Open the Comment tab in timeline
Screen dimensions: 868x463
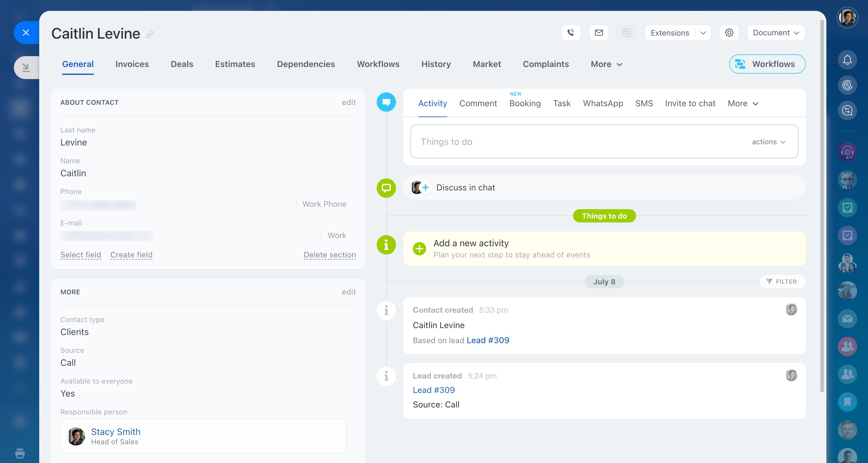pyautogui.click(x=478, y=104)
